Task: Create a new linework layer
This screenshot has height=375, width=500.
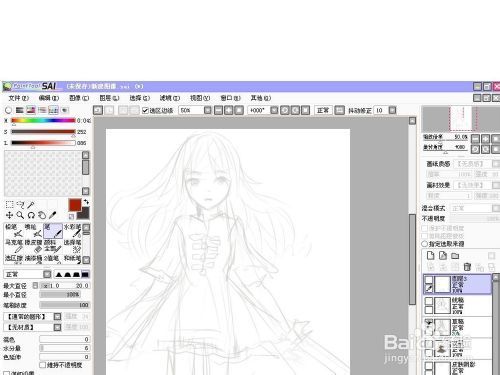Action: pyautogui.click(x=443, y=256)
